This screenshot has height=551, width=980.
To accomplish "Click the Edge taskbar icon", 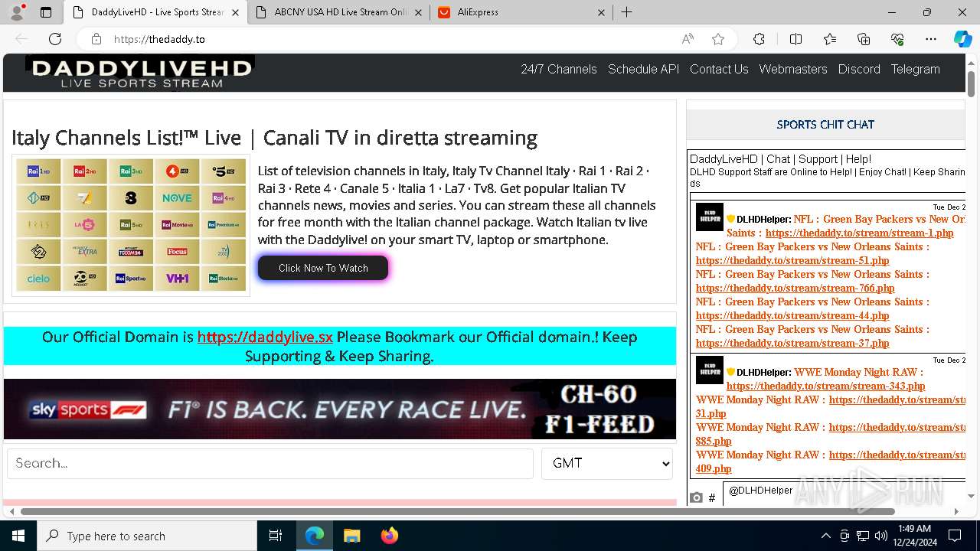I will 315,536.
